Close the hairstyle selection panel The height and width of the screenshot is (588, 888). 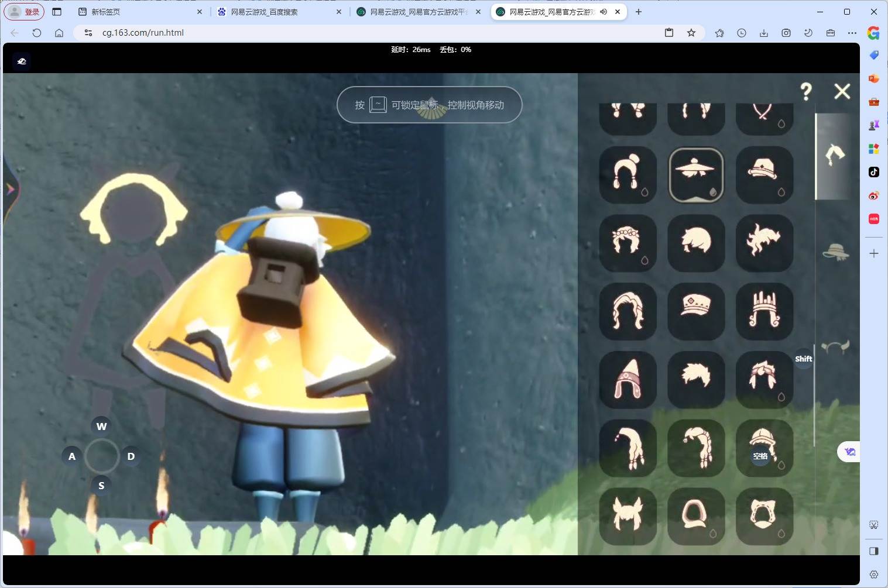click(x=842, y=91)
